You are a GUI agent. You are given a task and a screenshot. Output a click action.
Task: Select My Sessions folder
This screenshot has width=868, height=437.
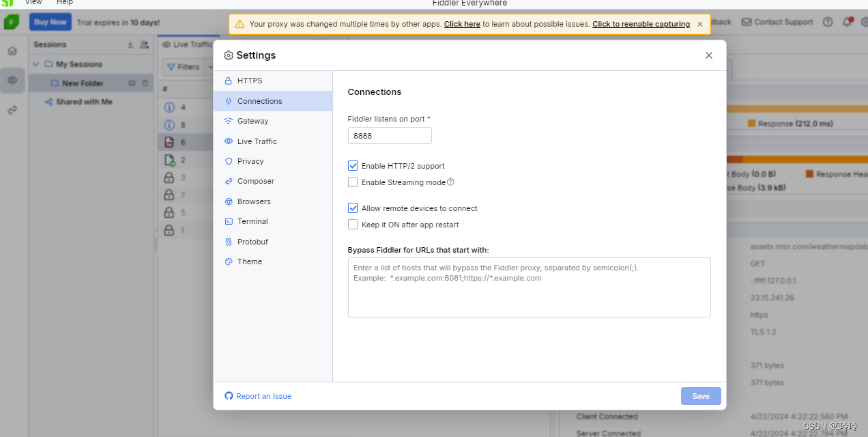coord(79,64)
